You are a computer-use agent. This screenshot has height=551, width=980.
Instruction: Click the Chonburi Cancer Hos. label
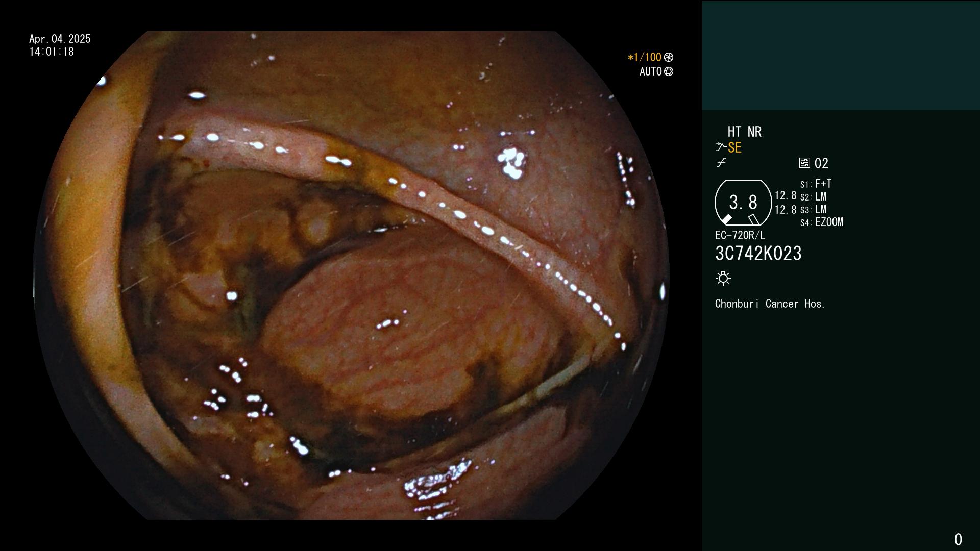point(770,304)
